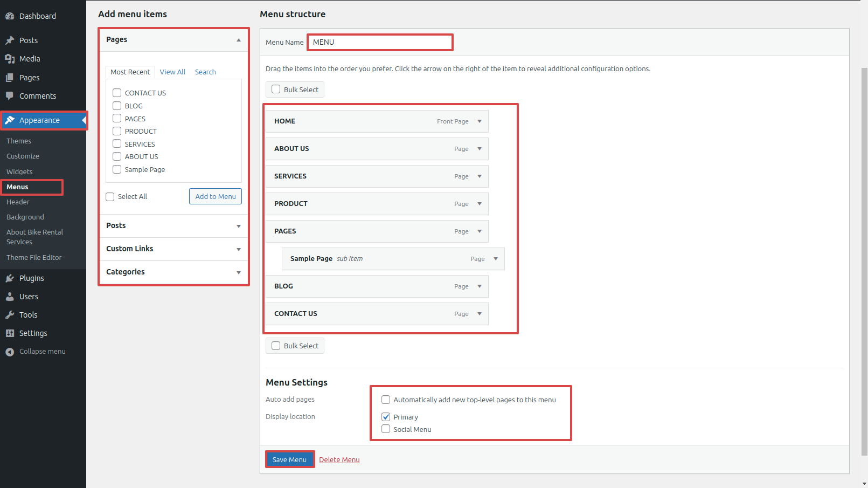This screenshot has width=868, height=488.
Task: Click the Dashboard gauge icon
Action: coord(10,16)
